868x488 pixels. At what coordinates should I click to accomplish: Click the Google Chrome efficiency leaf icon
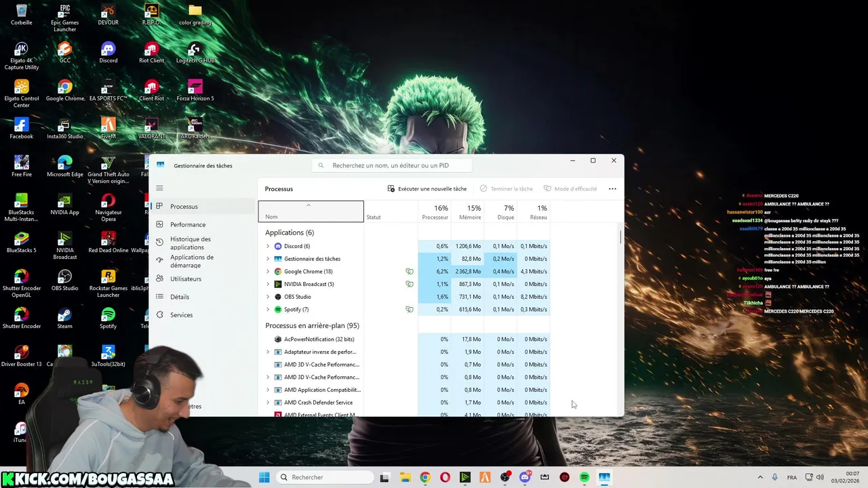[x=409, y=271]
